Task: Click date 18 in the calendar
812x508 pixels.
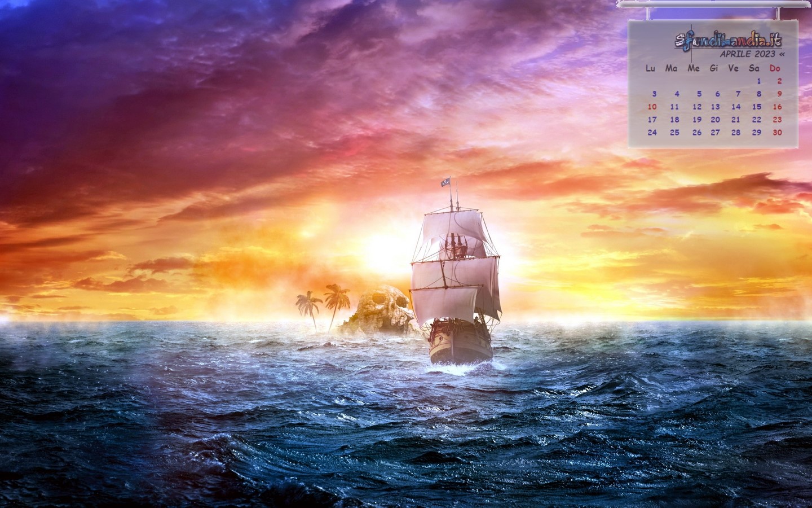Action: coord(674,119)
